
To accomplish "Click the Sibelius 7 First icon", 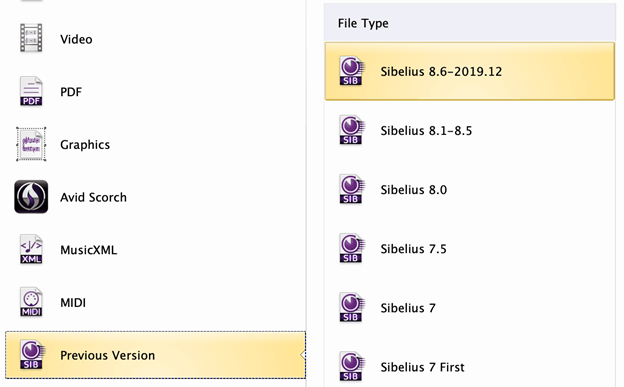I will pyautogui.click(x=351, y=366).
